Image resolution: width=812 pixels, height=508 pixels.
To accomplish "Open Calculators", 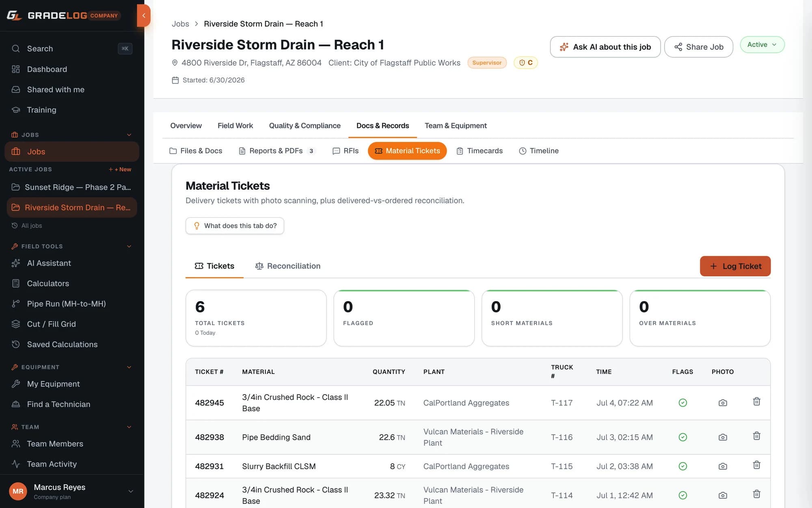I will [x=72, y=283].
